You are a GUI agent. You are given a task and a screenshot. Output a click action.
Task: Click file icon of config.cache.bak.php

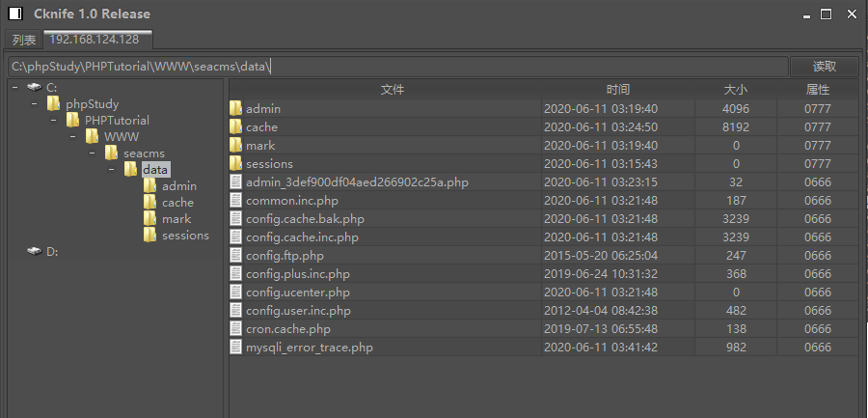pos(236,218)
